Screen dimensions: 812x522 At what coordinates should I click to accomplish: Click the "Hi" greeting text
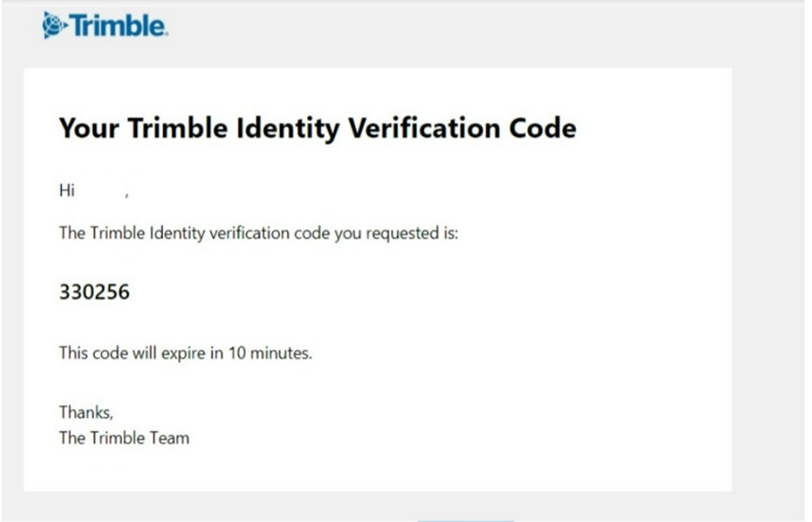[x=66, y=191]
